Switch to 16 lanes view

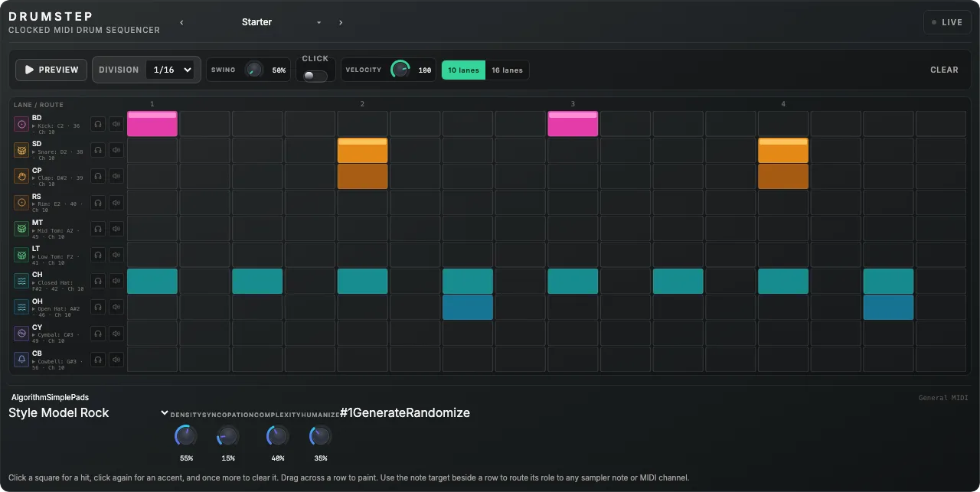pos(507,70)
